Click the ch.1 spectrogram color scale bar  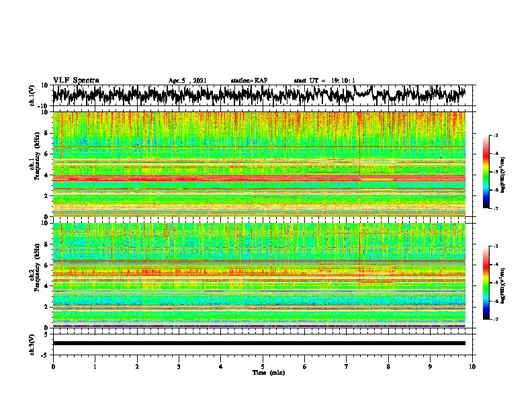(486, 172)
